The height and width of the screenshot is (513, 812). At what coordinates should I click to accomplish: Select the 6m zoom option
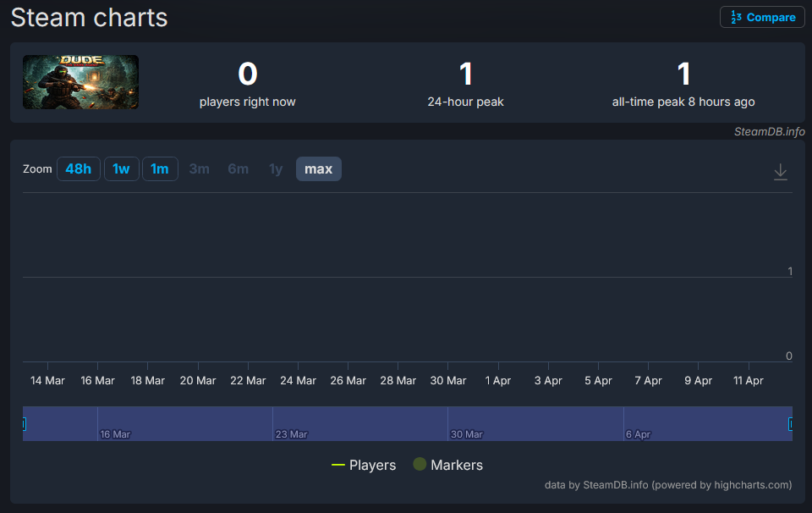pos(239,169)
